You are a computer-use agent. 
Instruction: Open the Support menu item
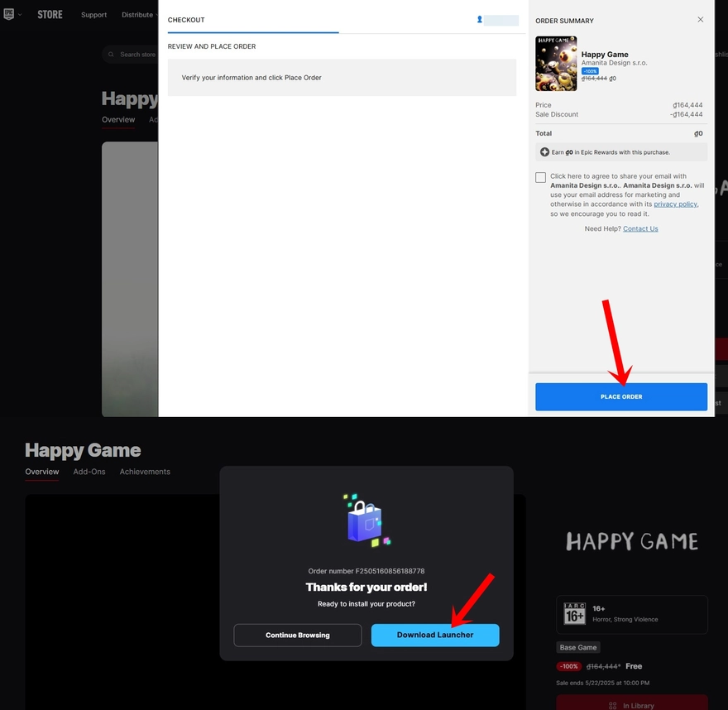click(x=93, y=15)
